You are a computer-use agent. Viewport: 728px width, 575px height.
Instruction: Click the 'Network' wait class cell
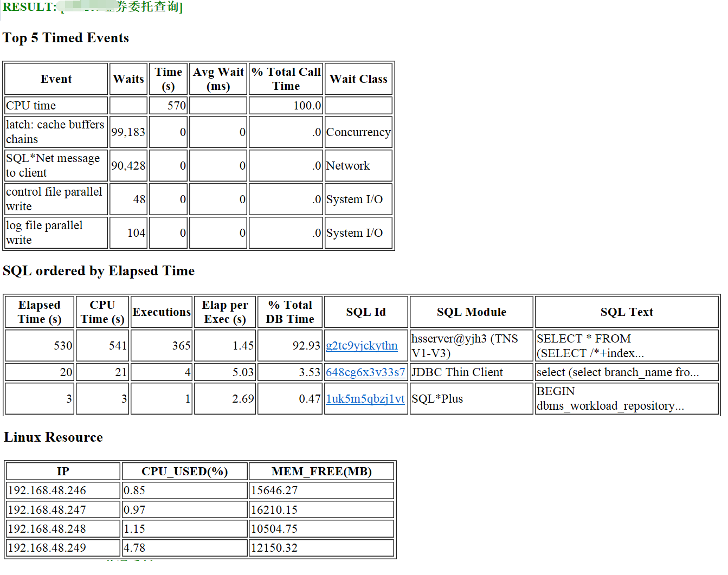pyautogui.click(x=358, y=165)
